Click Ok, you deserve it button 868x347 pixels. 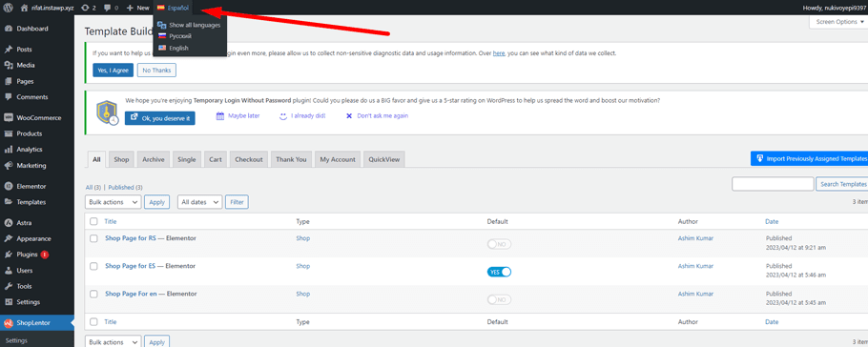(160, 118)
